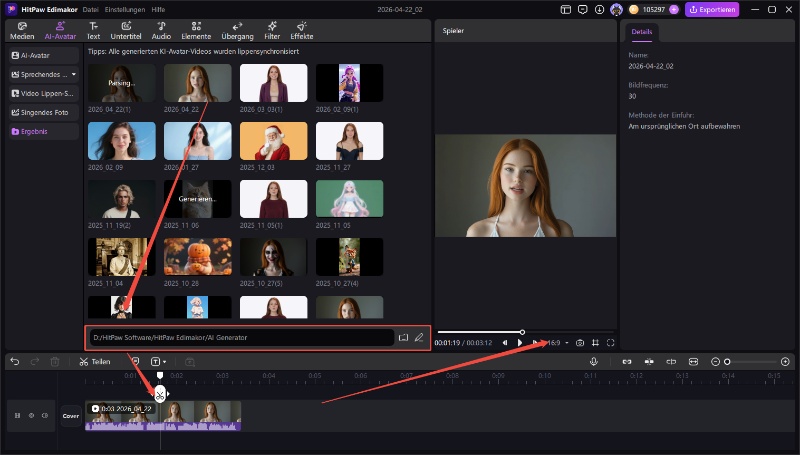Open the Medien tab
This screenshot has width=800, height=455.
pyautogui.click(x=22, y=31)
